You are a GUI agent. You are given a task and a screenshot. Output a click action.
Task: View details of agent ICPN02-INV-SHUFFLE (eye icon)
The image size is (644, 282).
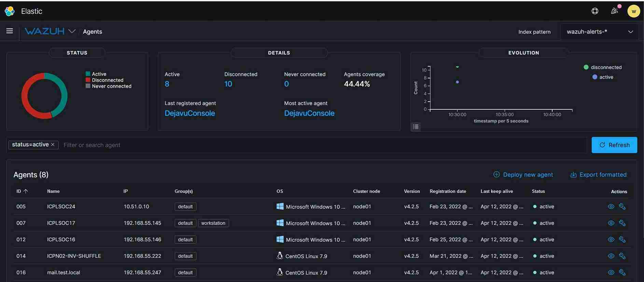click(x=611, y=256)
